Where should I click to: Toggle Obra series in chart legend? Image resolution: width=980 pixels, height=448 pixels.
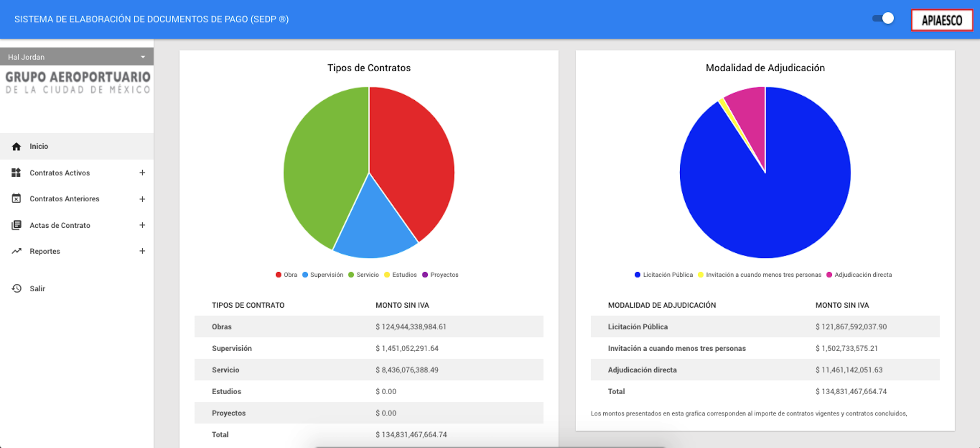point(286,275)
